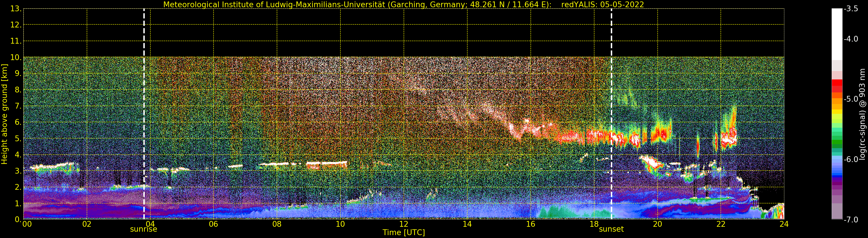Image resolution: width=868 pixels, height=238 pixels.
Task: Click the '-3.5' colorbar tick label
Action: (851, 9)
